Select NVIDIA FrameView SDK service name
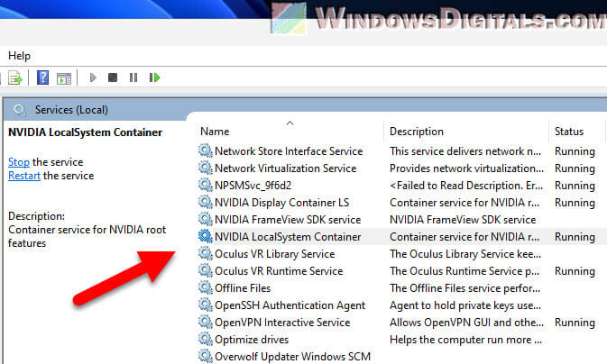Viewport: 607px width, 364px height. coord(288,220)
